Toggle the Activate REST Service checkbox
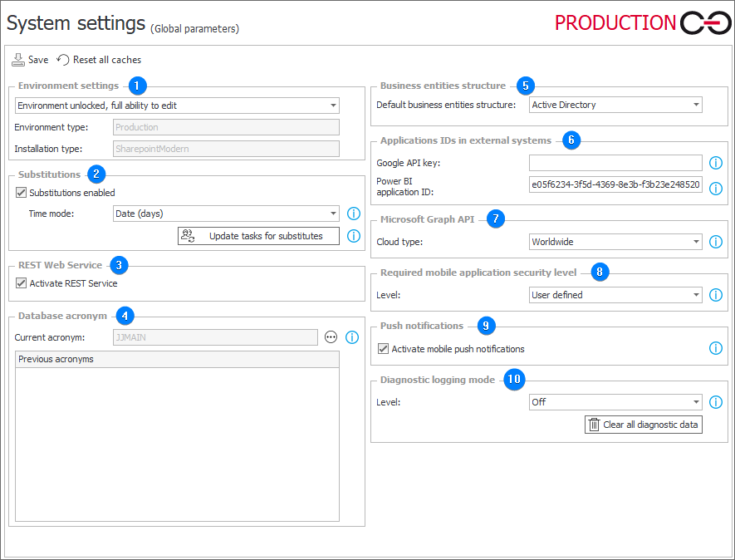 tap(21, 282)
